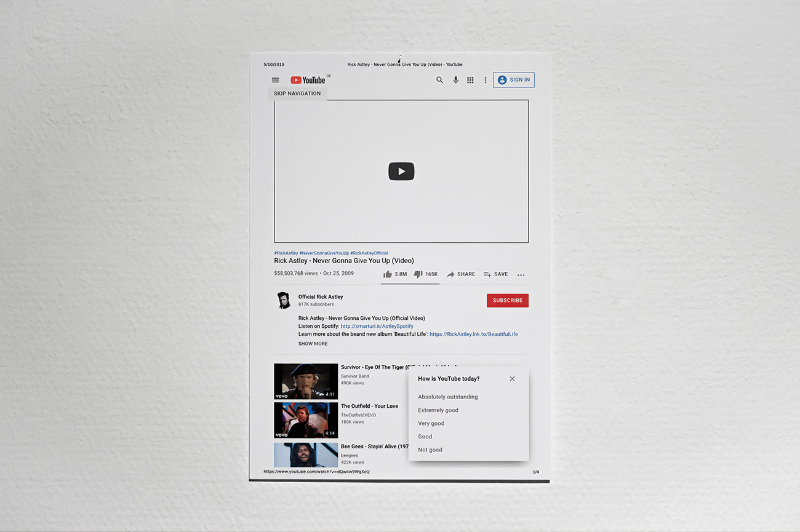Open the RickAstley.lnk.to/BeautifulLife link

(x=474, y=335)
